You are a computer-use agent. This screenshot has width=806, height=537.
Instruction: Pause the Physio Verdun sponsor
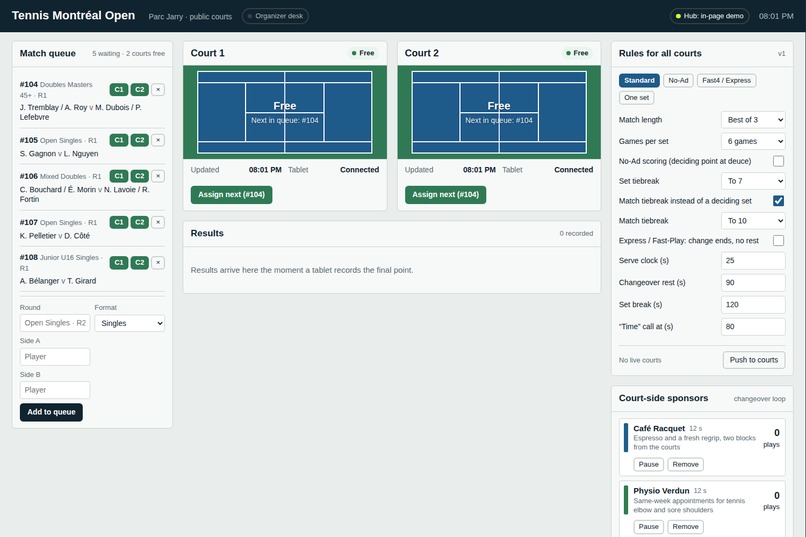point(648,526)
